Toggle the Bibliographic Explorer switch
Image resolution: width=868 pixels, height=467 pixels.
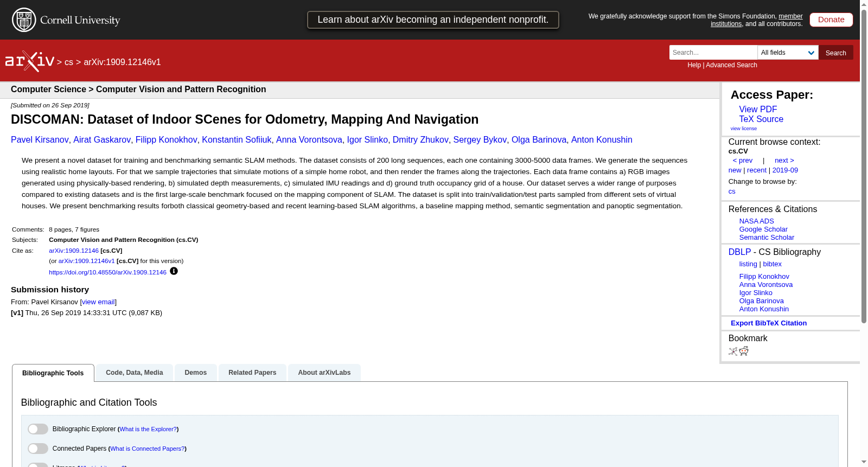[38, 429]
